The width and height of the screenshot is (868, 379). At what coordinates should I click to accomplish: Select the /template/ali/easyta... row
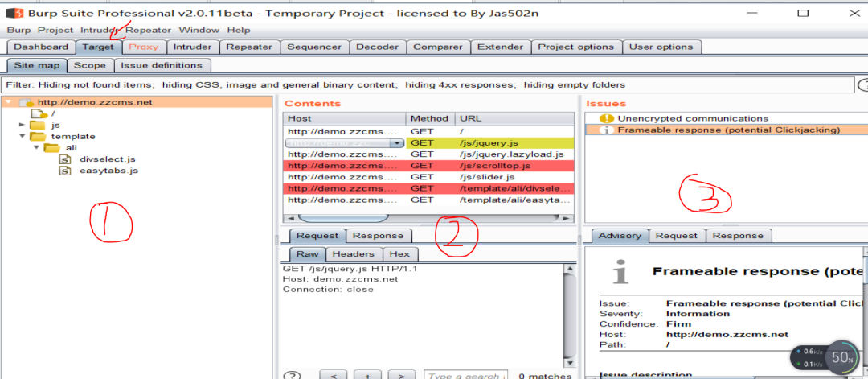pyautogui.click(x=428, y=200)
